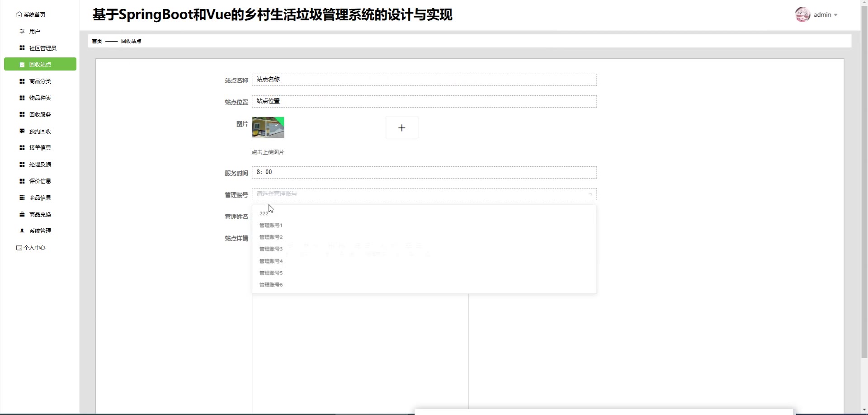Click the admin username label

[x=822, y=14]
